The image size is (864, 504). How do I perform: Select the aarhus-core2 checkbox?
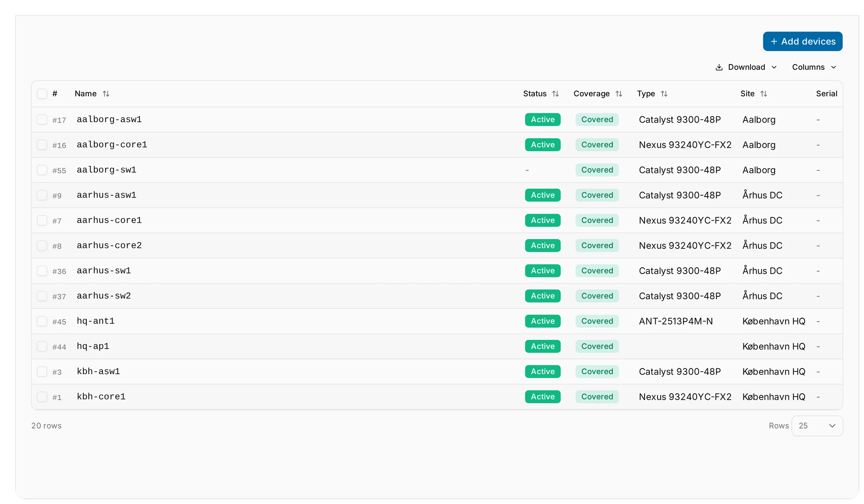(42, 245)
